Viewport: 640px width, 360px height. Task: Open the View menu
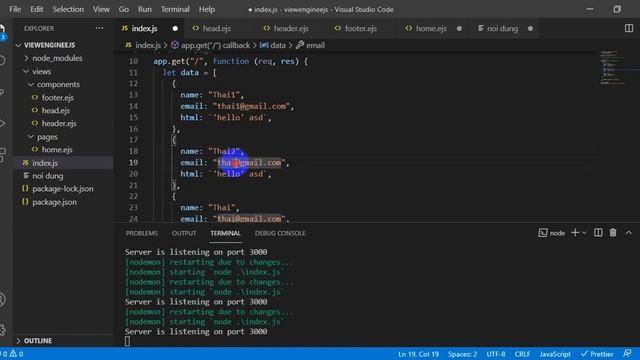101,9
